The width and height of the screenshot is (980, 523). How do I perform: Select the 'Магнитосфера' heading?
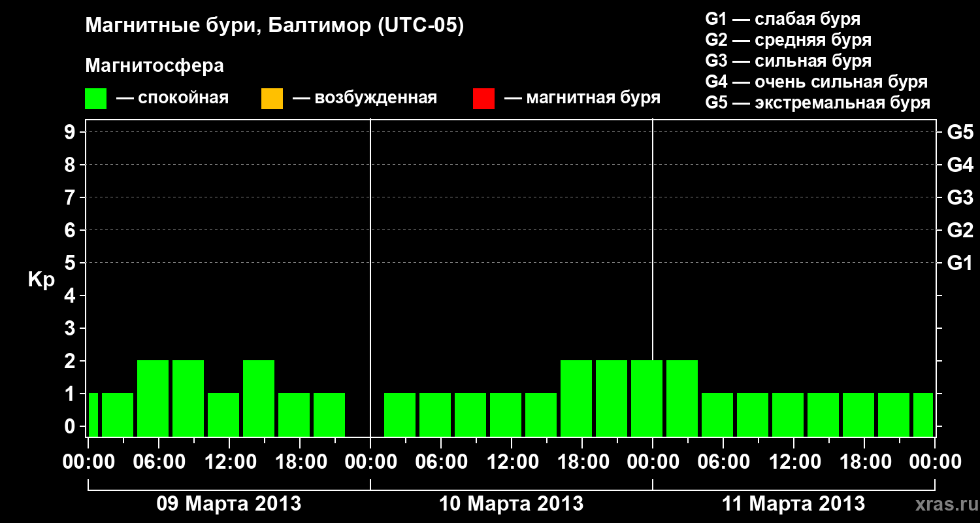click(x=154, y=66)
